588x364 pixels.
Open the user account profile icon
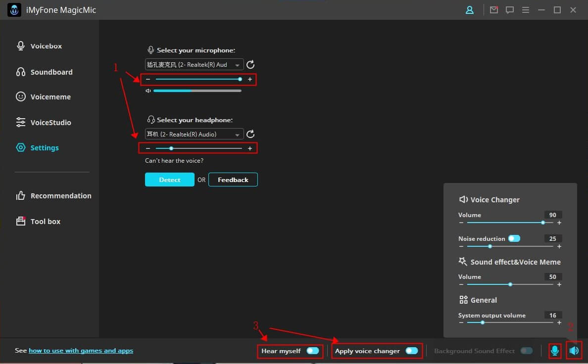(470, 10)
